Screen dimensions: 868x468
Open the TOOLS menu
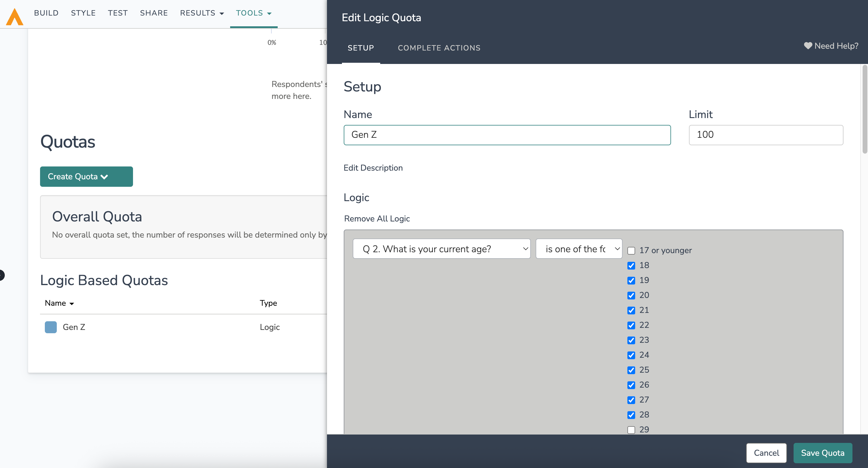point(253,13)
